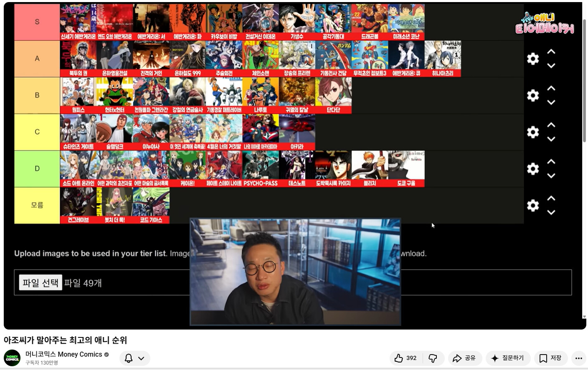Pick the 블리치 thumbnail
This screenshot has height=370, width=588.
pos(370,169)
